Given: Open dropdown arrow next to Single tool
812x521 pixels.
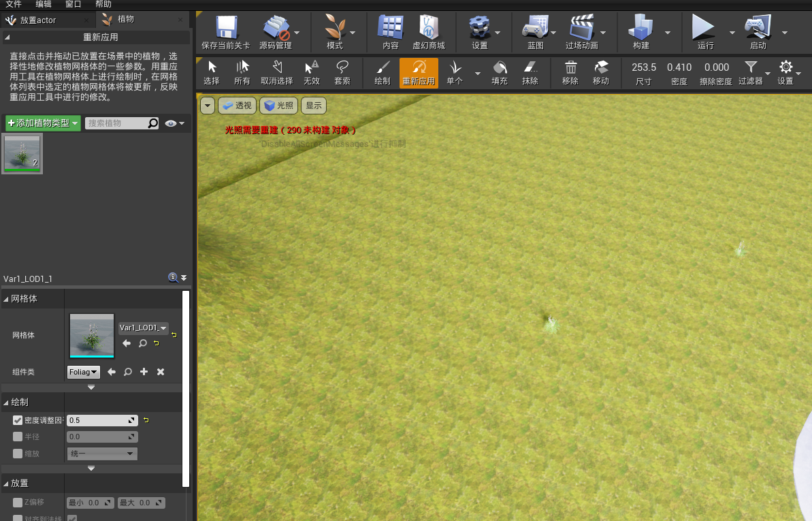Looking at the screenshot, I should (477, 74).
